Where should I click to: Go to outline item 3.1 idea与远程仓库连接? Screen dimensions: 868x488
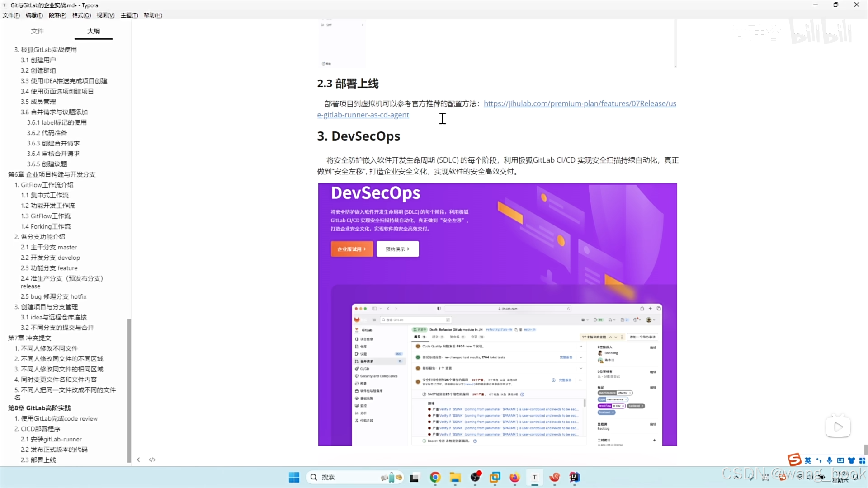pyautogui.click(x=53, y=317)
